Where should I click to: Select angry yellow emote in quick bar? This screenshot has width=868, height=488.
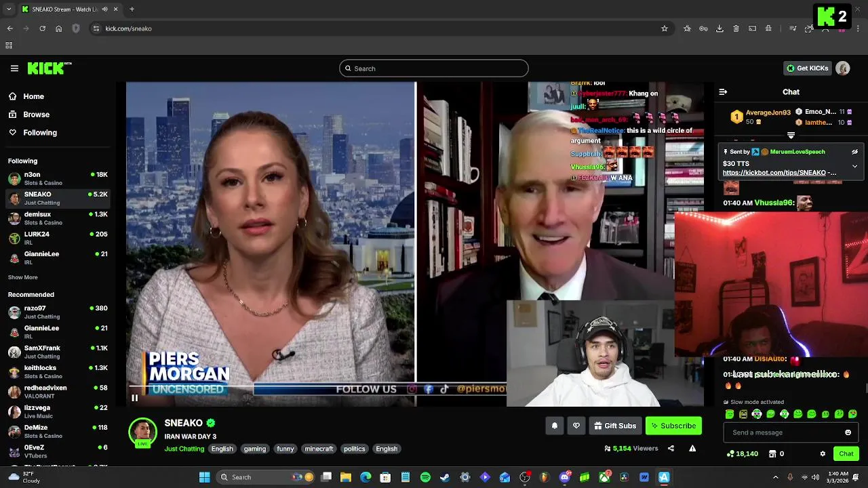tap(743, 414)
